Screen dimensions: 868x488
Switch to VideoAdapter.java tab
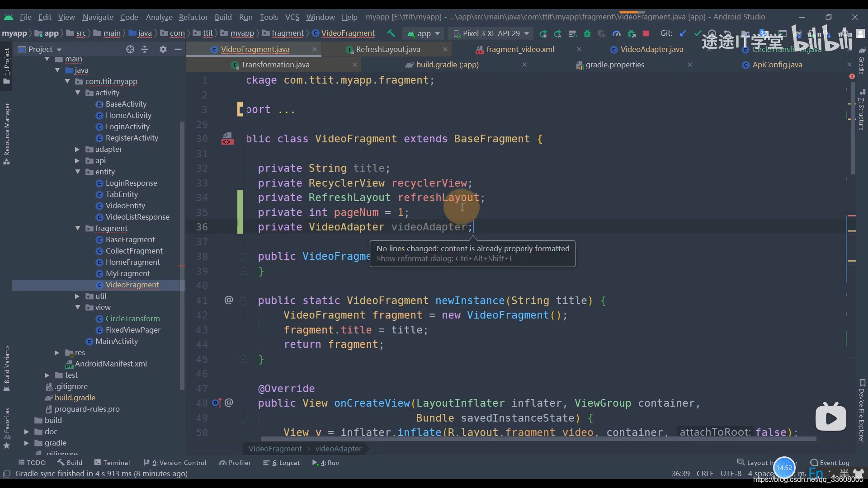[x=651, y=49]
